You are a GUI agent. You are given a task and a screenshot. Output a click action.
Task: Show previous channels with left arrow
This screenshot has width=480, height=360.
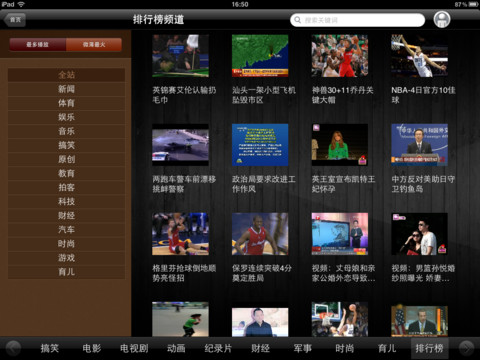point(13,348)
